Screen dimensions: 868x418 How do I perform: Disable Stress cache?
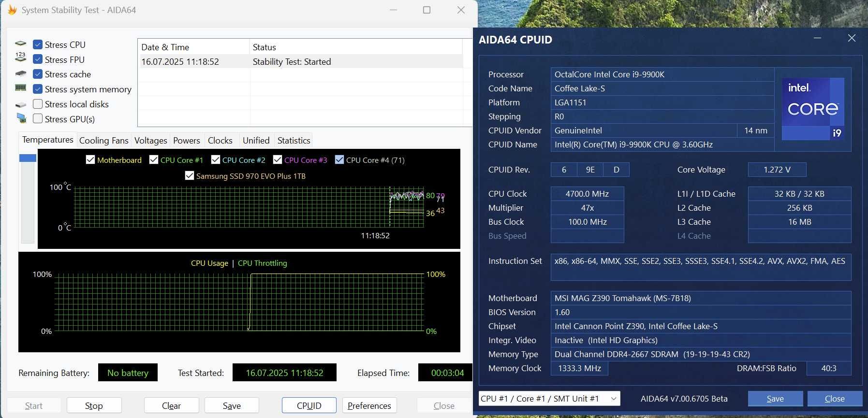pyautogui.click(x=38, y=74)
